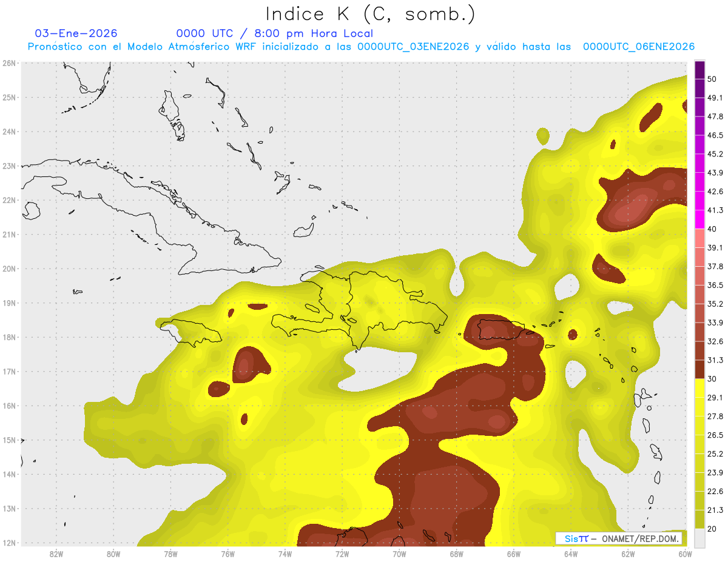This screenshot has width=728, height=562.
Task: Click the colorbar value '39.1'
Action: coord(715,247)
